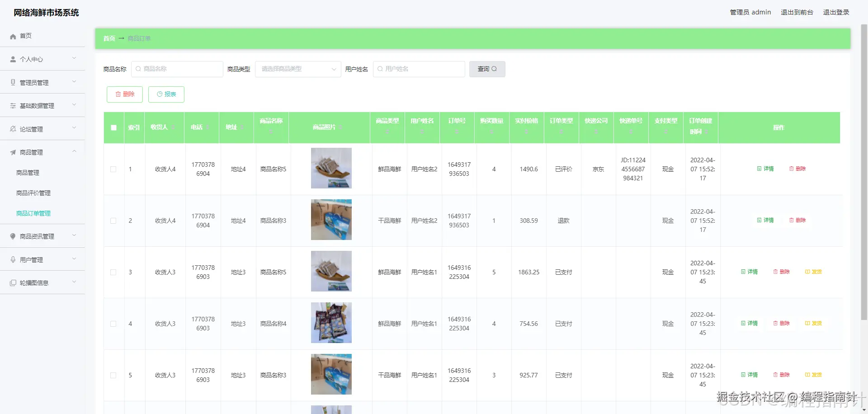The height and width of the screenshot is (414, 868).
Task: Expand the 轮播图信息 menu chevron
Action: pos(74,282)
